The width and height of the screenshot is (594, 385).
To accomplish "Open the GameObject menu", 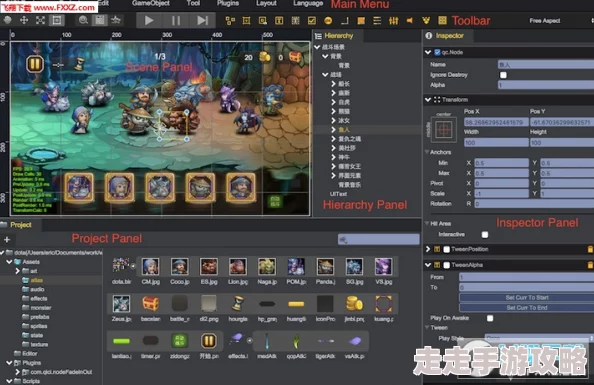I will pyautogui.click(x=151, y=3).
